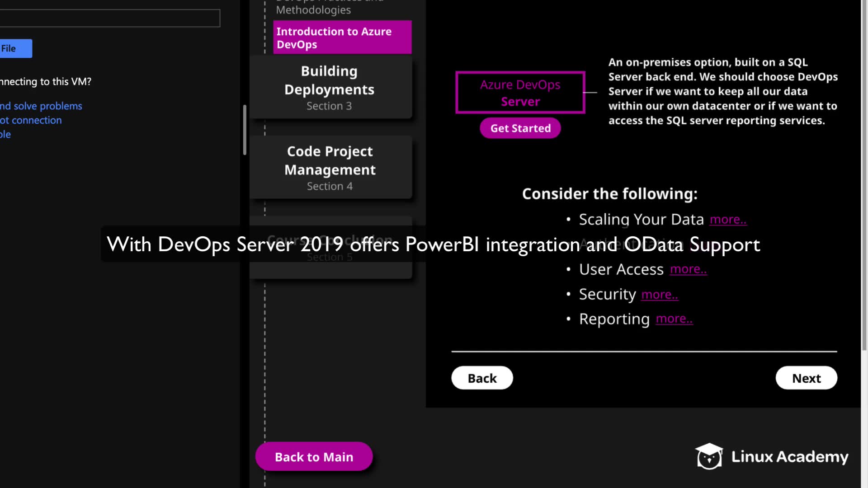Screen dimensions: 868x488
Task: Open more link for Scaling Your Data
Action: [x=728, y=220]
